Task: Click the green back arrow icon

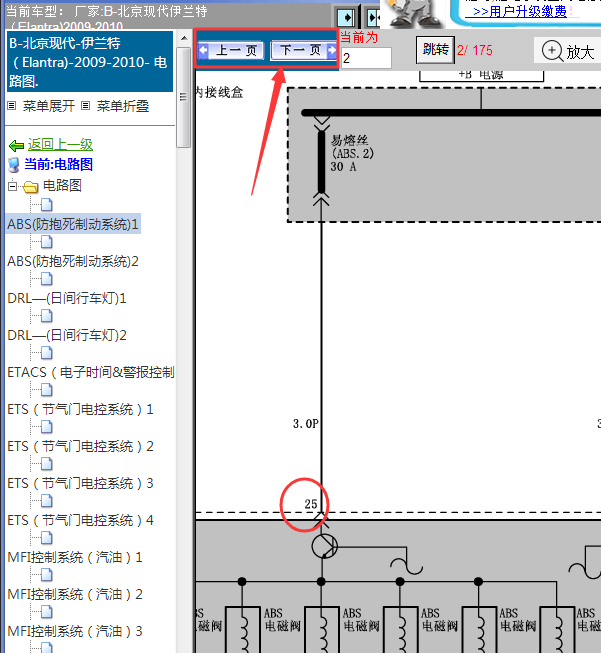Action: tap(16, 145)
